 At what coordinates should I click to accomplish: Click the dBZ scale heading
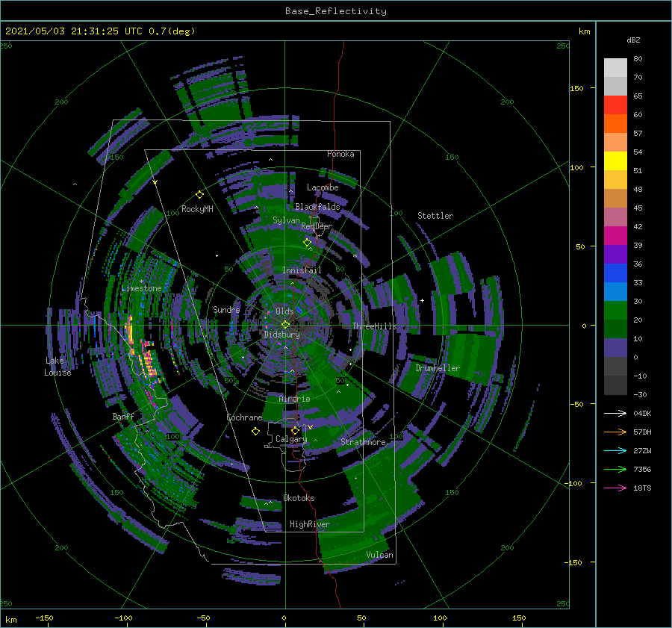[x=633, y=40]
